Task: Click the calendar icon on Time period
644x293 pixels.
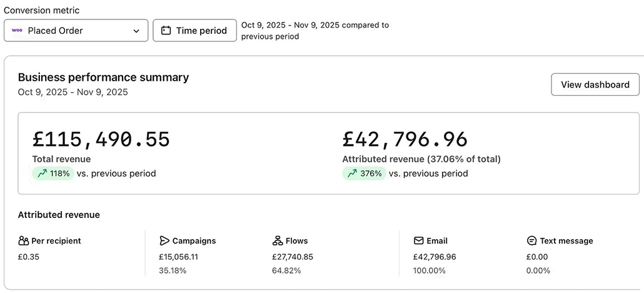Action: point(166,30)
